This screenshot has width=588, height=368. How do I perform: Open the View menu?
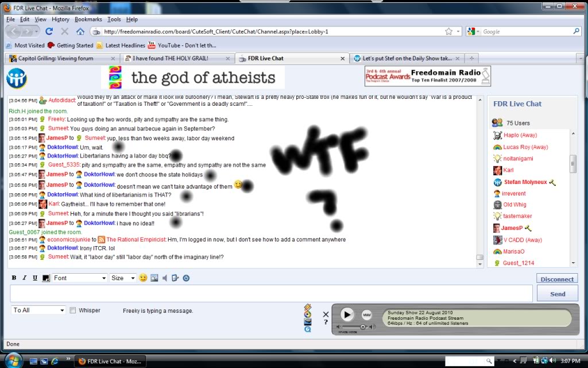41,19
